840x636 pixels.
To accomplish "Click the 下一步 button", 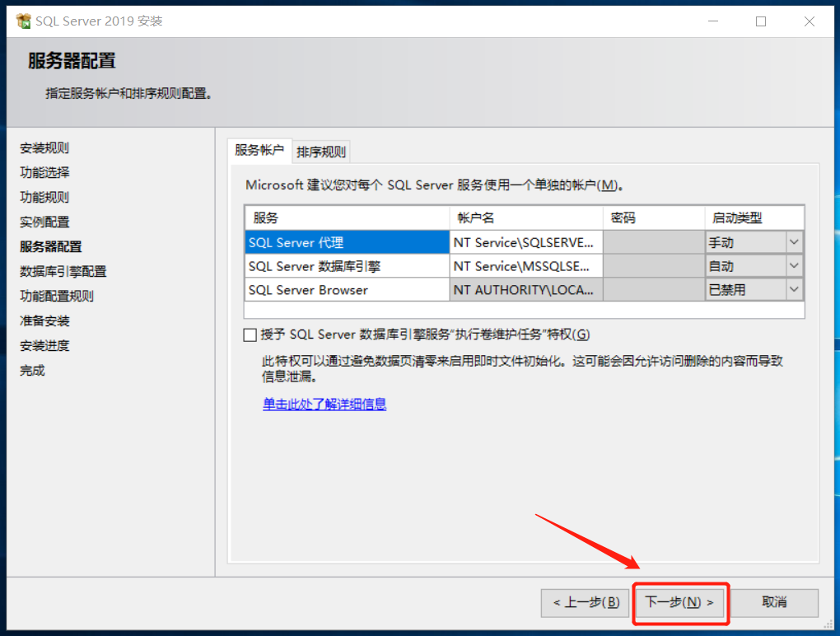I will click(680, 603).
